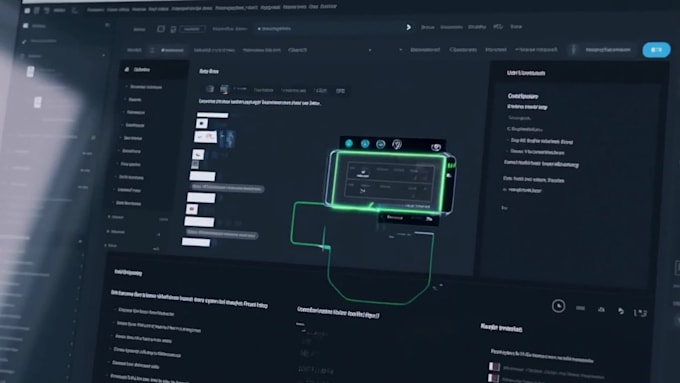Click the bracket icon at far bottom right
This screenshot has width=680, height=383.
pyautogui.click(x=641, y=312)
